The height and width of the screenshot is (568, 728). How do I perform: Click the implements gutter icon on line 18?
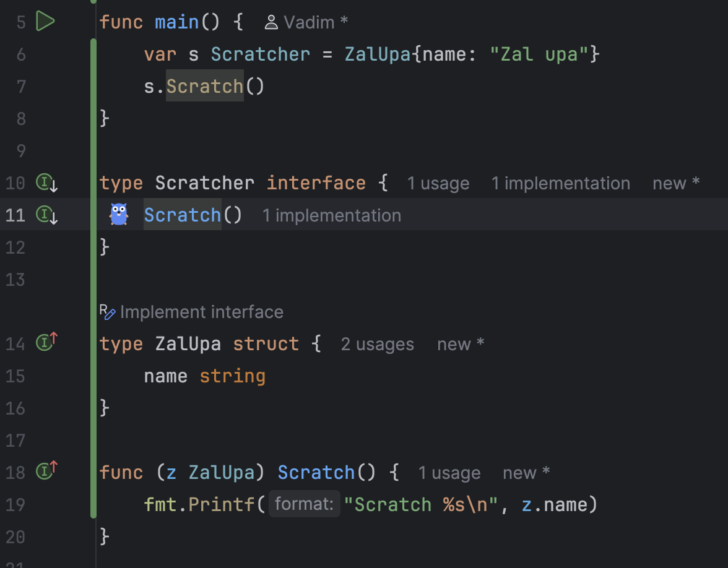click(x=47, y=470)
